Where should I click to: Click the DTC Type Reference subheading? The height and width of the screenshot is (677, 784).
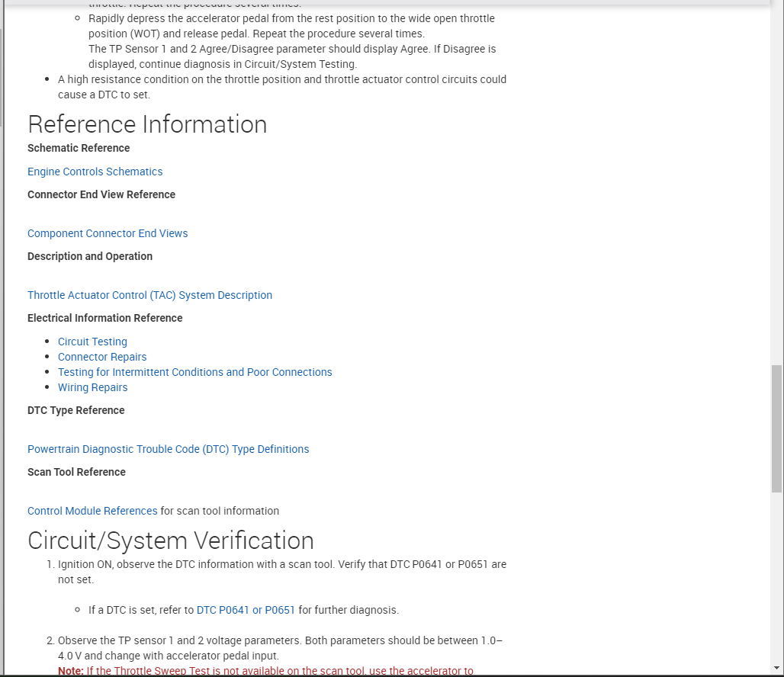(76, 410)
